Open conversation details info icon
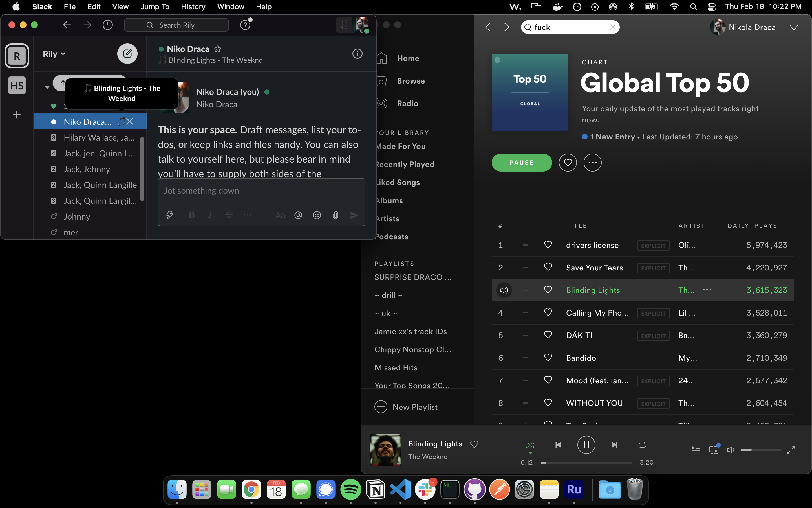The image size is (812, 508). pos(357,53)
